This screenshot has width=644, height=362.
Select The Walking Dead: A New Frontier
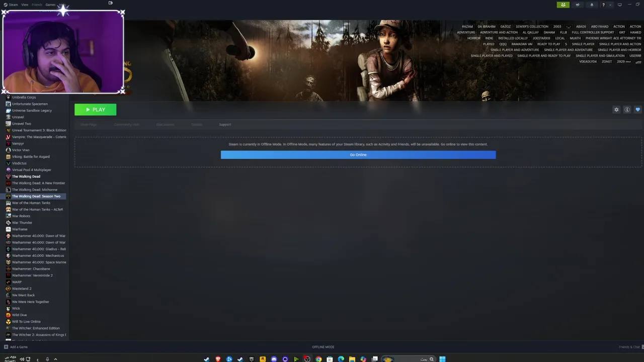pyautogui.click(x=38, y=183)
